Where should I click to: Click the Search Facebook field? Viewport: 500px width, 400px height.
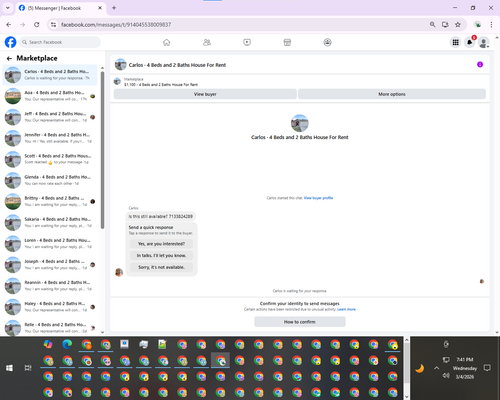tap(60, 42)
